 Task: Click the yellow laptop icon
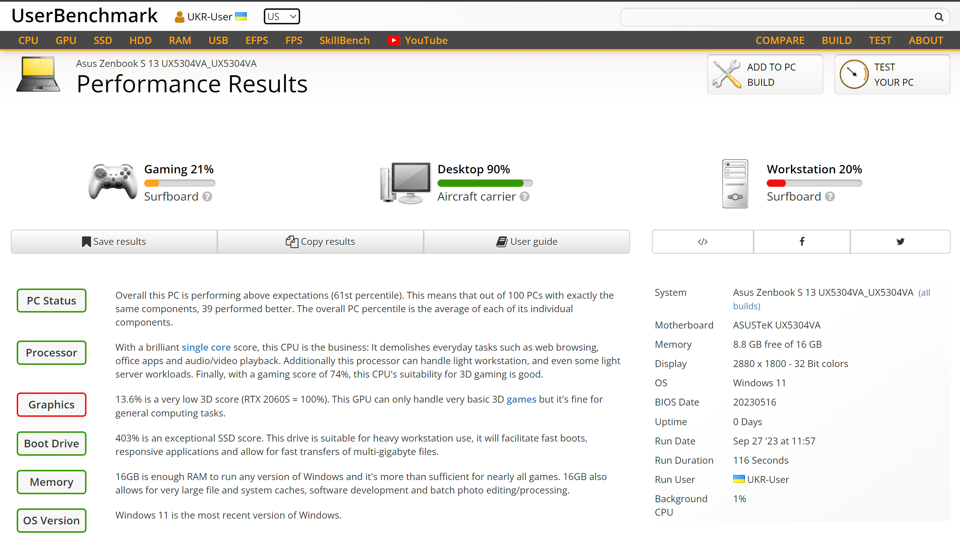(x=38, y=74)
